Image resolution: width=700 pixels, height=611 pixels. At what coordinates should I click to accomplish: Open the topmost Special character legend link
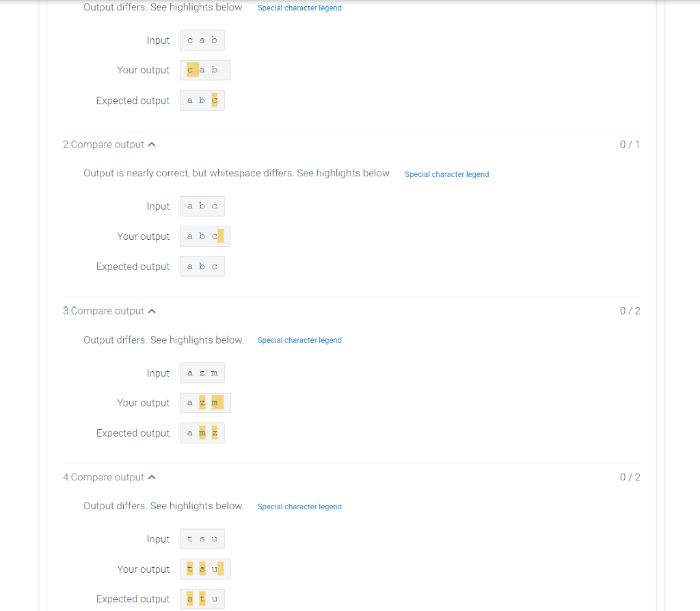pos(299,8)
